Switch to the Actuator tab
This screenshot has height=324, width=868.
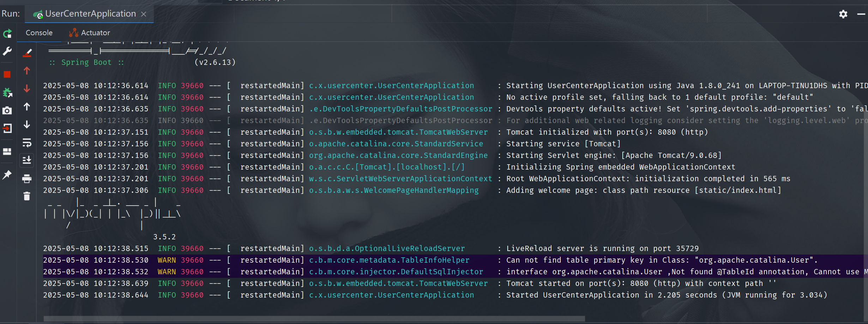[x=90, y=33]
